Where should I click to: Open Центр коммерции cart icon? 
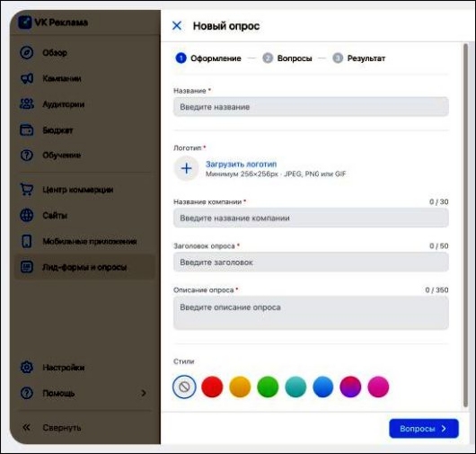point(27,190)
